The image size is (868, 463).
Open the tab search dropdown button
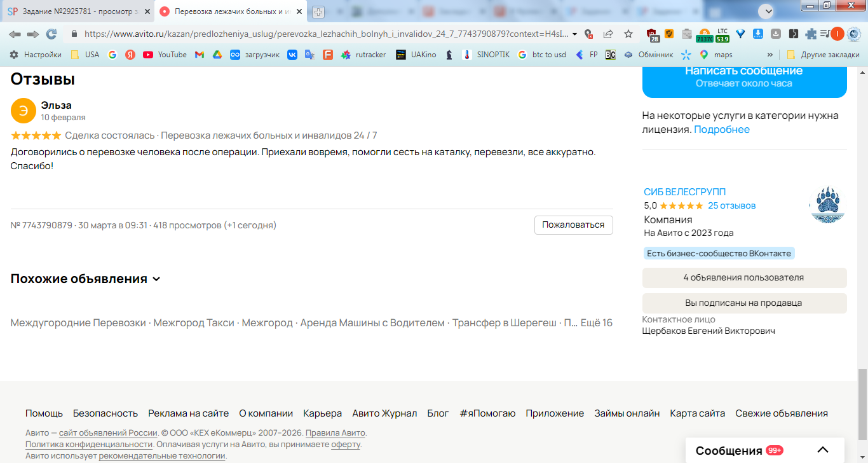click(x=766, y=11)
